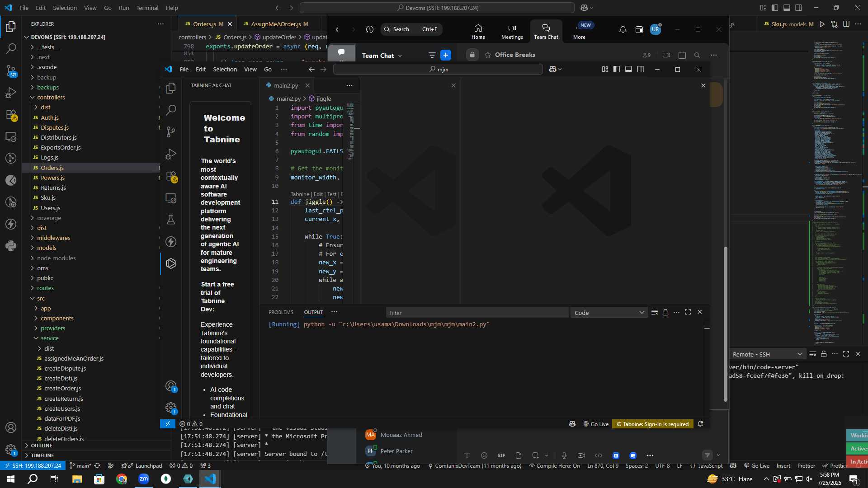Viewport: 868px width, 488px height.
Task: Open Selection menu in front VS Code
Action: coord(225,69)
